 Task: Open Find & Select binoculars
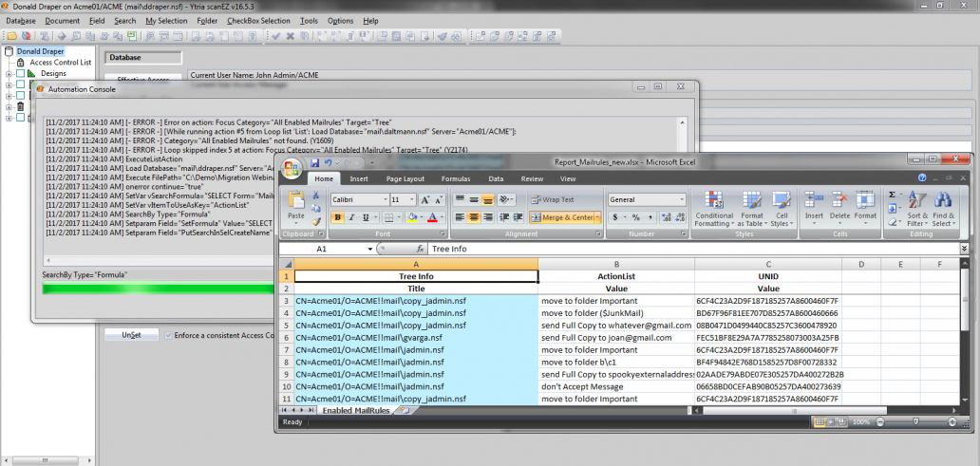tap(942, 209)
